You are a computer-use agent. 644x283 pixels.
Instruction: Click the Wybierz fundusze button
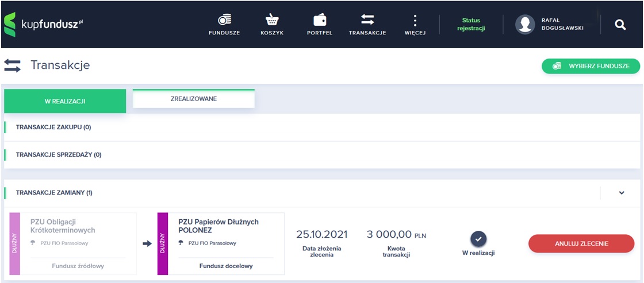pos(591,66)
